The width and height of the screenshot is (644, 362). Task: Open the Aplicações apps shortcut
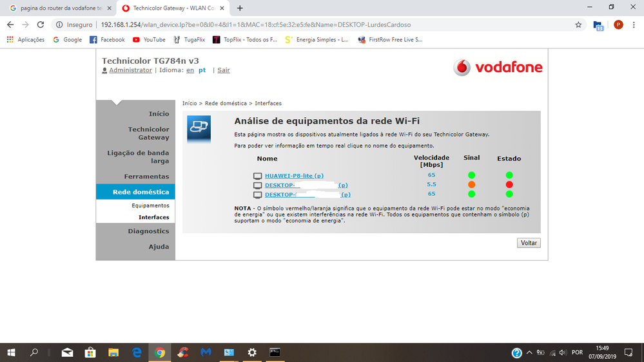pos(26,39)
